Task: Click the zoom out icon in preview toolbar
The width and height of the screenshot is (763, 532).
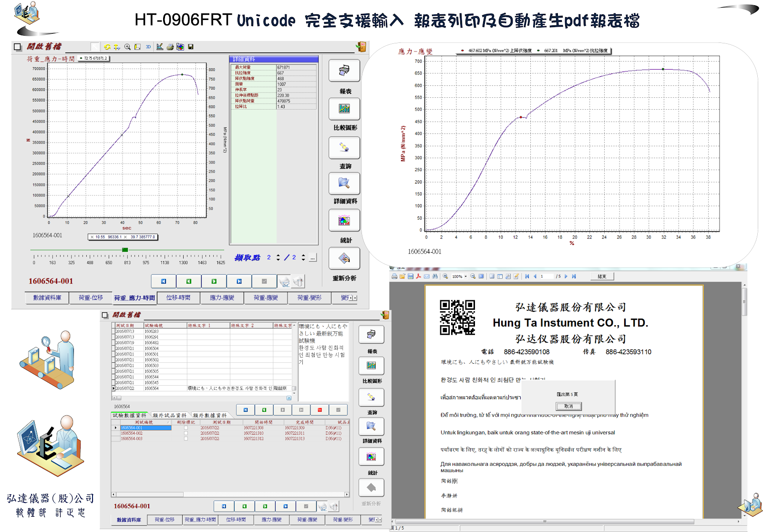Action: (x=473, y=276)
